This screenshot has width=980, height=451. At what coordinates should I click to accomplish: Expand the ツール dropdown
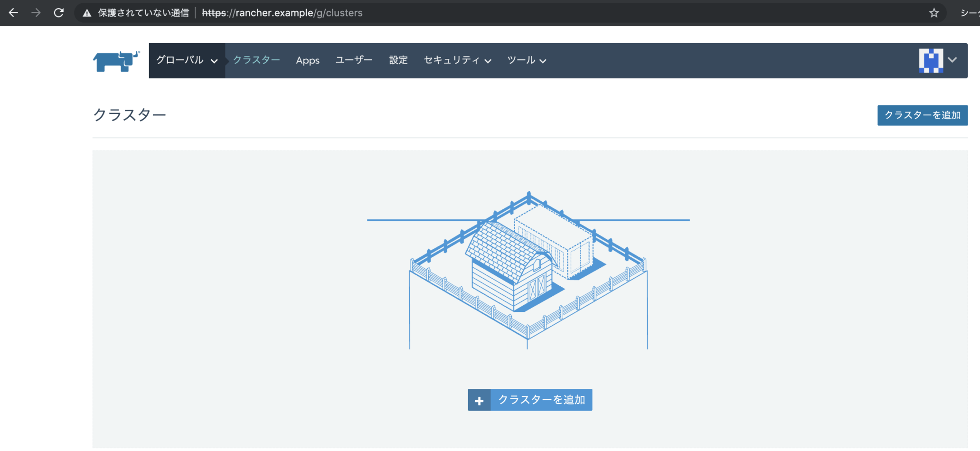[526, 60]
